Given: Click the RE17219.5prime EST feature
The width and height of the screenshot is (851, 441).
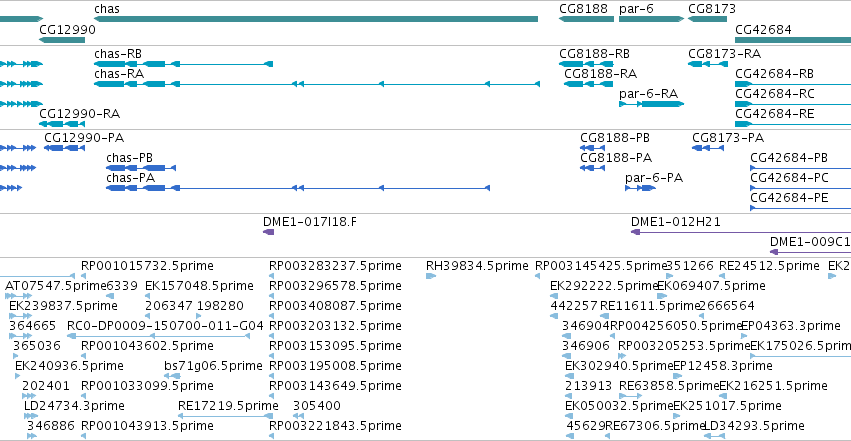Looking at the screenshot, I should (225, 416).
